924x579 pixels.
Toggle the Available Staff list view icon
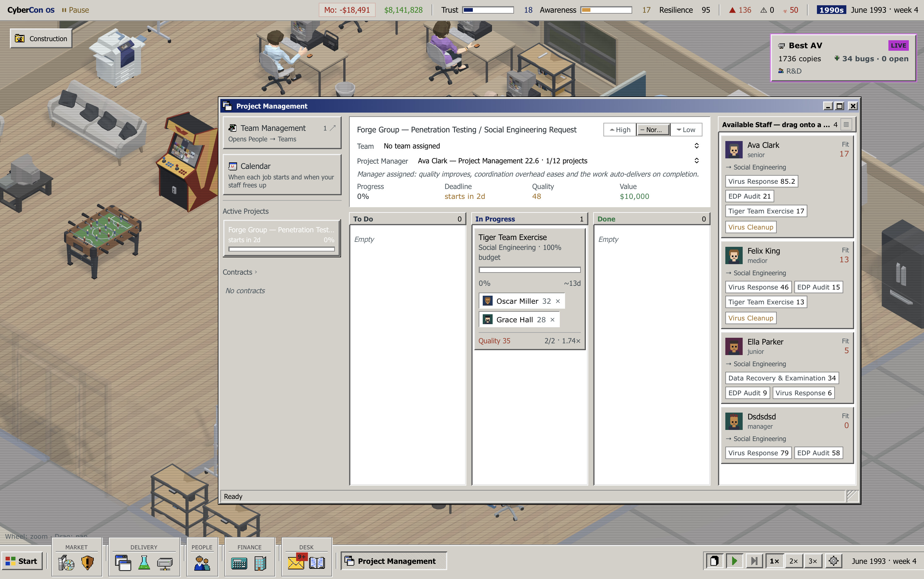(846, 124)
